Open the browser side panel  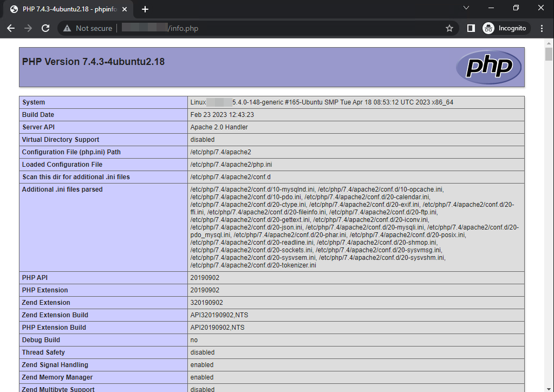(x=471, y=28)
